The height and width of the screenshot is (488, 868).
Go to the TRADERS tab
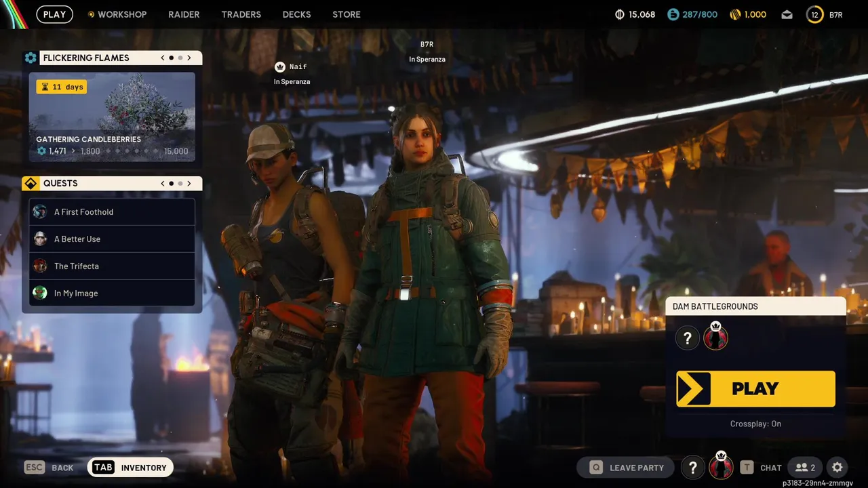241,14
